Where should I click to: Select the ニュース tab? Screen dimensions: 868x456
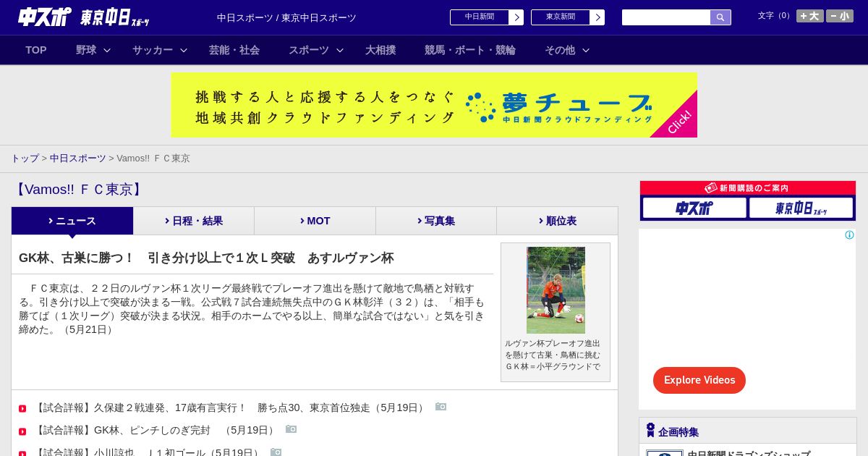pyautogui.click(x=72, y=221)
